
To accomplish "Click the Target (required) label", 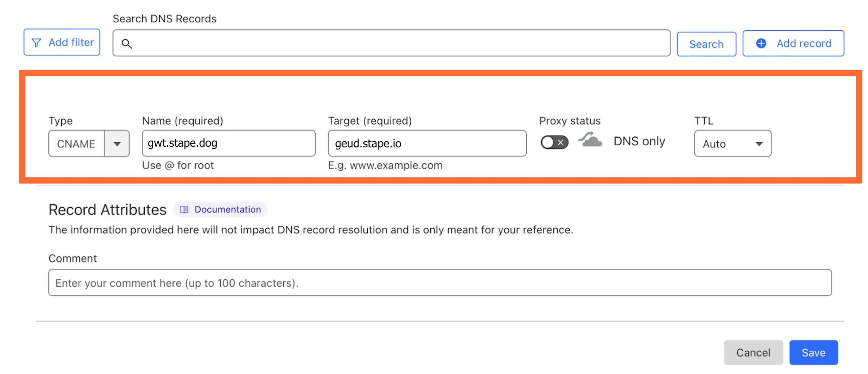I will click(370, 121).
